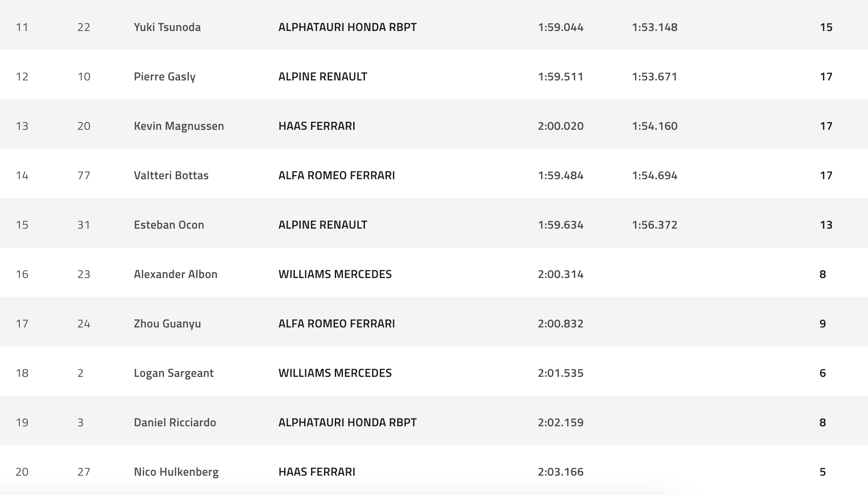
Task: Select WILLIAMS MERCEDES in Albon's row
Action: click(x=335, y=274)
